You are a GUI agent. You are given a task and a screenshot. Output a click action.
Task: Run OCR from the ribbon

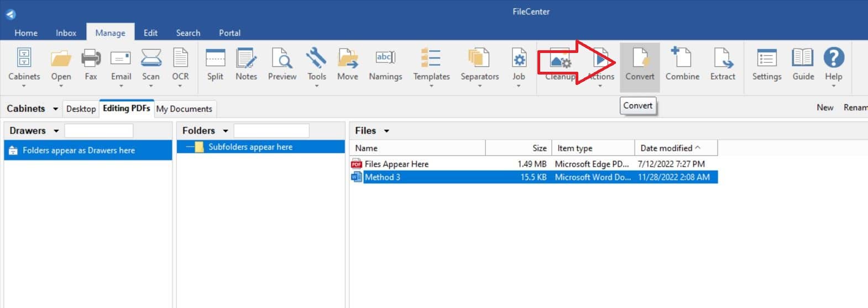tap(180, 65)
